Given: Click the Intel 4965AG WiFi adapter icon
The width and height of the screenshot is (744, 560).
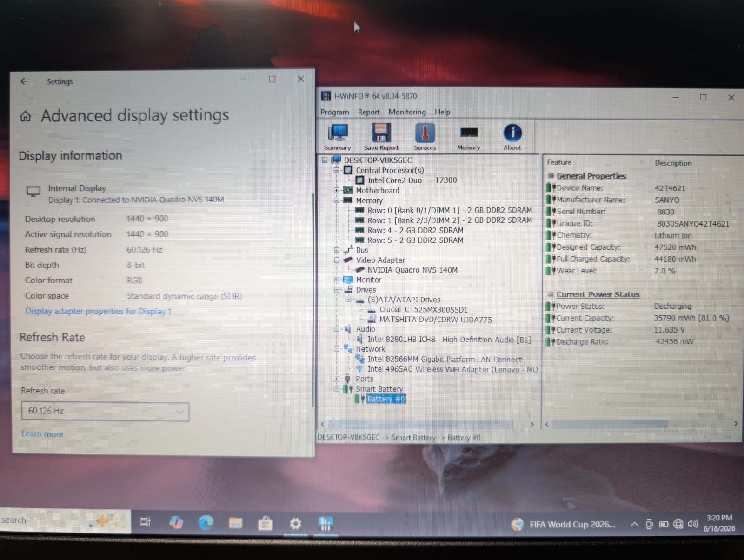Looking at the screenshot, I should pyautogui.click(x=359, y=369).
